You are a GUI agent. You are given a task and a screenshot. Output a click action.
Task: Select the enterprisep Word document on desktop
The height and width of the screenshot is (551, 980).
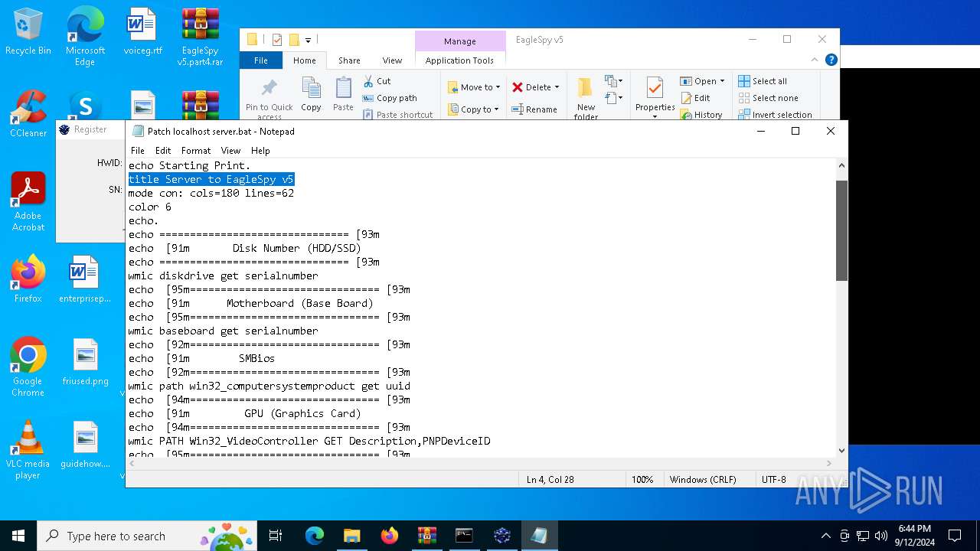click(85, 279)
